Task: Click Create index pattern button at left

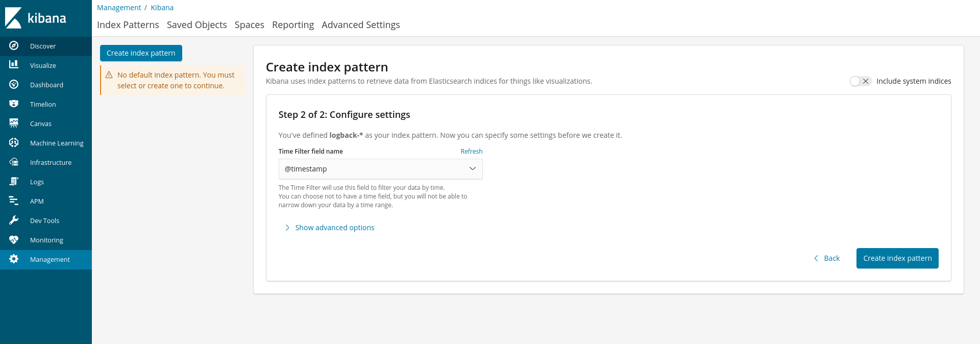Action: [x=141, y=53]
